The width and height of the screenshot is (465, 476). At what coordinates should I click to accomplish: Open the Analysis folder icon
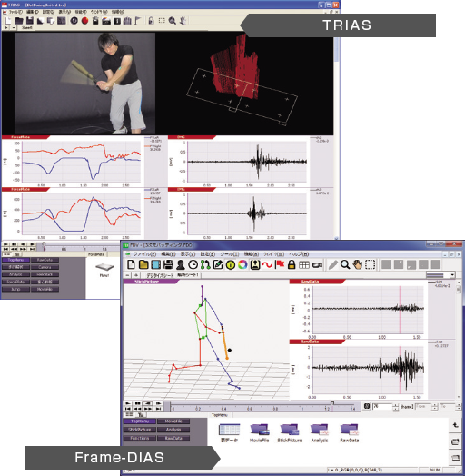[x=320, y=433]
